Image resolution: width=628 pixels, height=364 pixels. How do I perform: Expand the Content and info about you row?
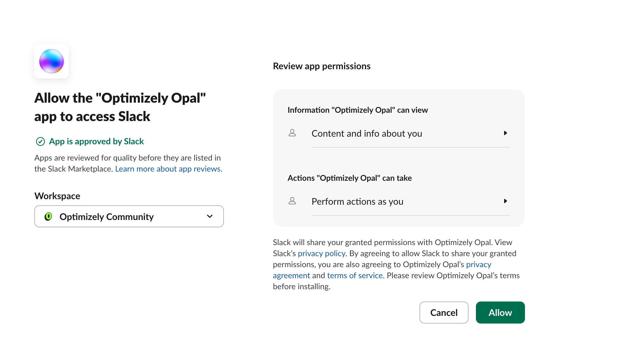(x=399, y=134)
